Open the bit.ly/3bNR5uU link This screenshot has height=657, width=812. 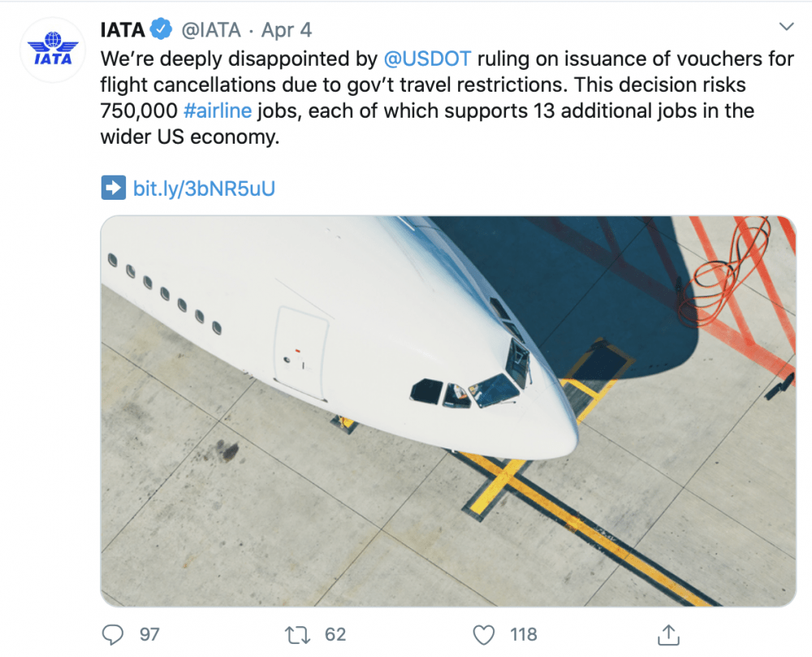tap(204, 188)
